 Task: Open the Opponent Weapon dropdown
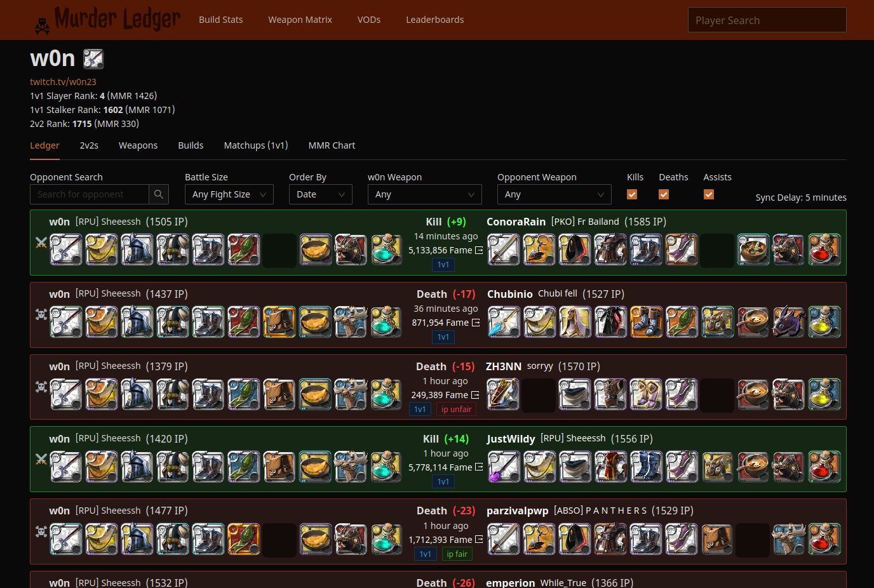(554, 194)
